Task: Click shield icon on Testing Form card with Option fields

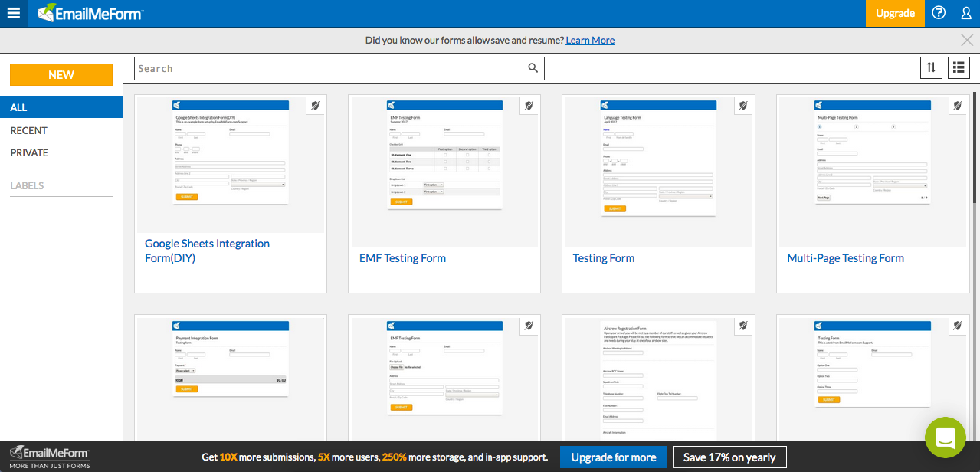Action: coord(958,326)
